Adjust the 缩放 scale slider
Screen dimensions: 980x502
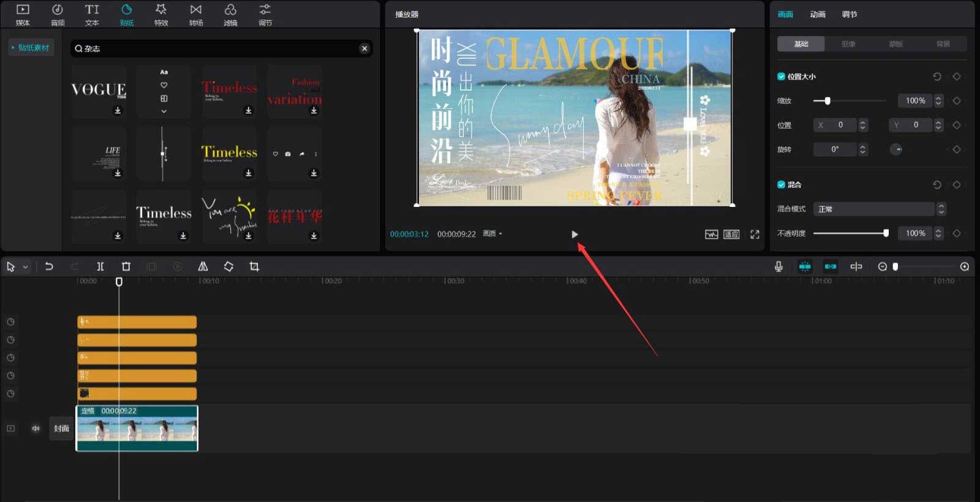pos(850,100)
